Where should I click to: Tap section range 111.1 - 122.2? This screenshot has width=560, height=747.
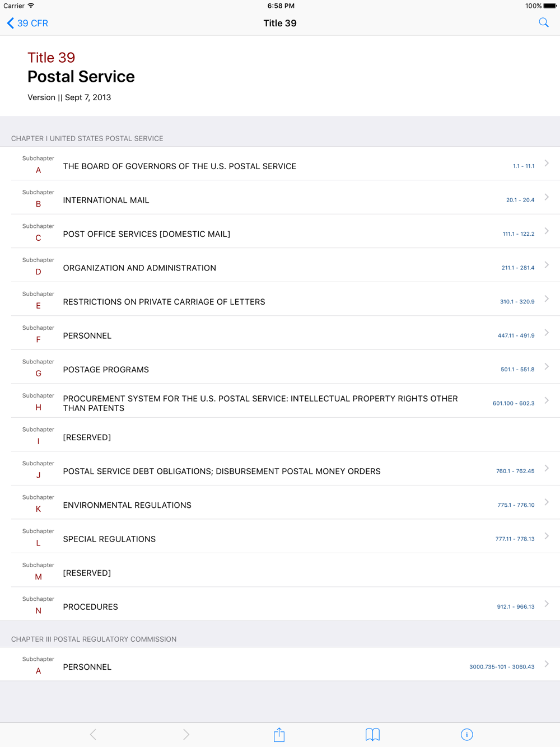(519, 234)
